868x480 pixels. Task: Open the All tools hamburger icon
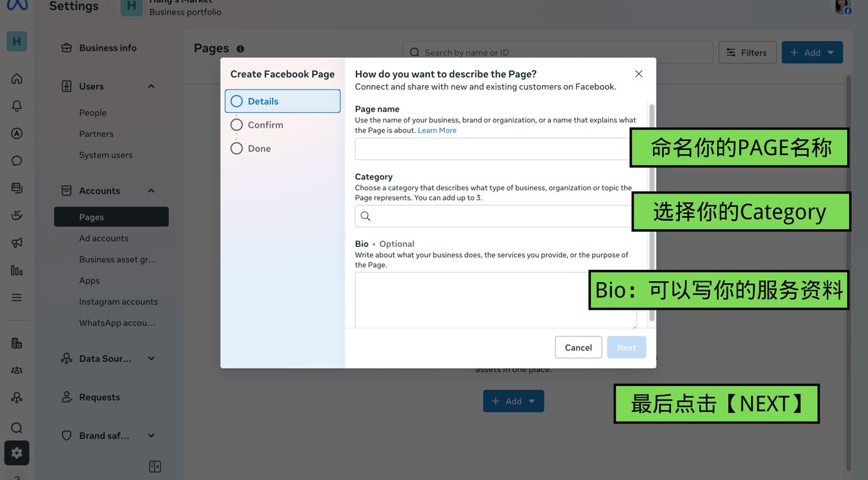(x=17, y=297)
